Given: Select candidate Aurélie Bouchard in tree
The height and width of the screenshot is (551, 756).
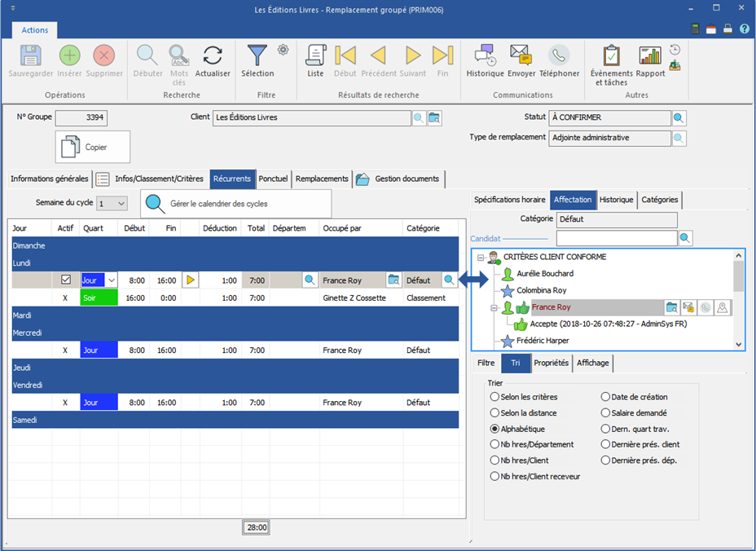Looking at the screenshot, I should point(545,274).
